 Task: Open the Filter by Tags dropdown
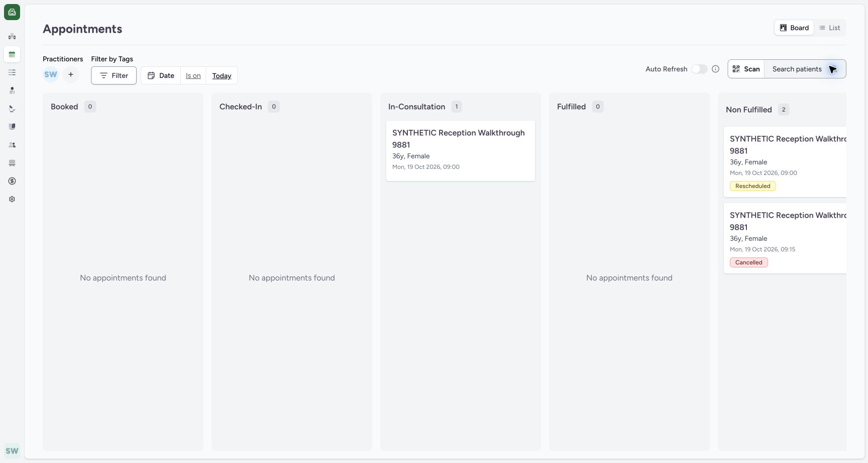click(114, 75)
